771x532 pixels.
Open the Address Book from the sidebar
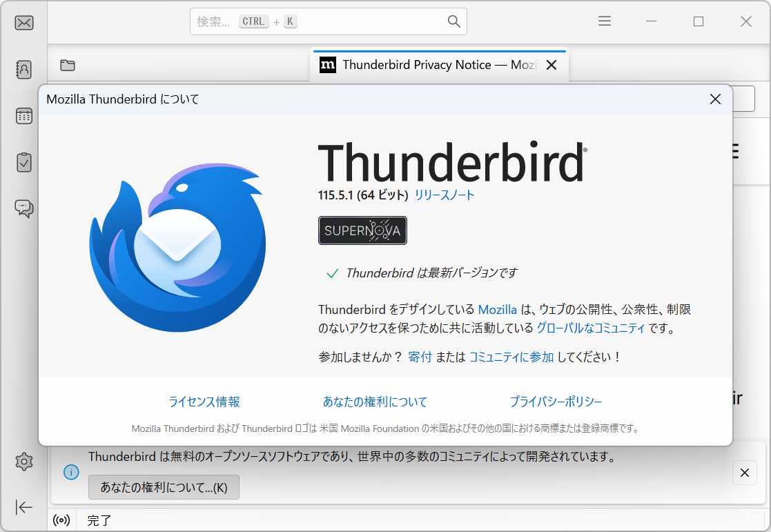pyautogui.click(x=24, y=69)
